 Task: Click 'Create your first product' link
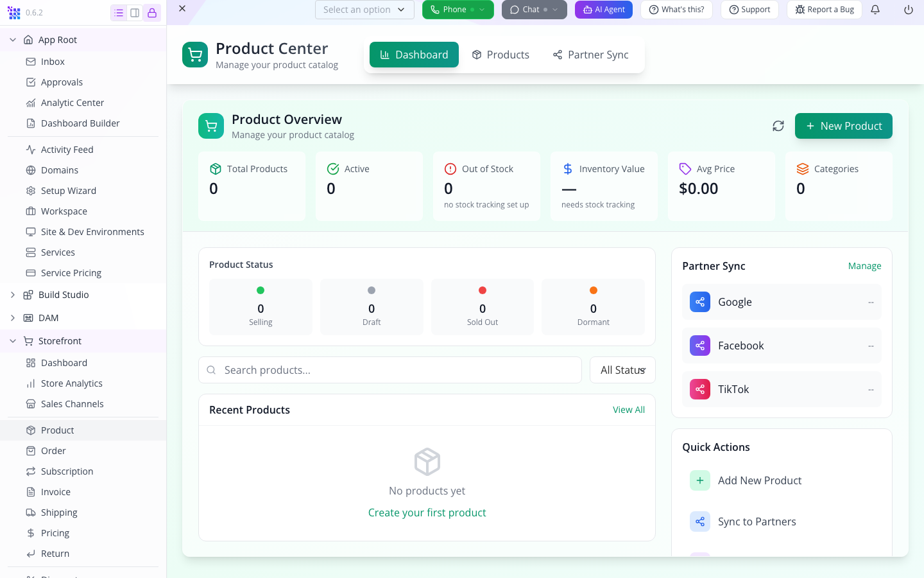pyautogui.click(x=427, y=512)
